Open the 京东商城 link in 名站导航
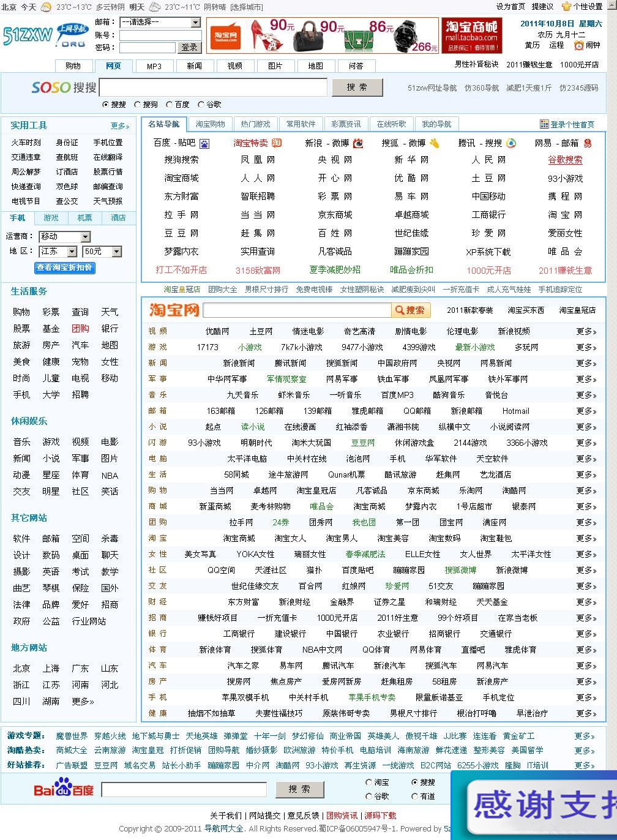Image resolution: width=617 pixels, height=840 pixels. [x=335, y=215]
